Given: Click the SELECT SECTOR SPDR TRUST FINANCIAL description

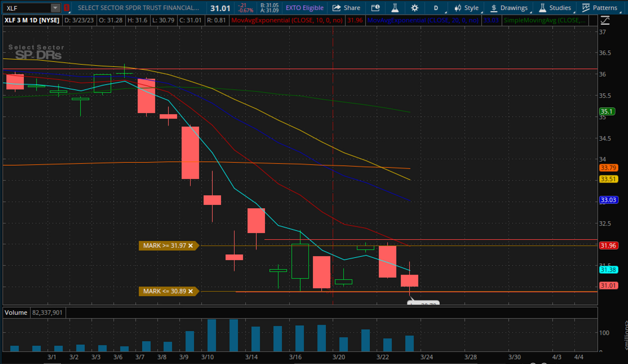Looking at the screenshot, I should 138,8.
